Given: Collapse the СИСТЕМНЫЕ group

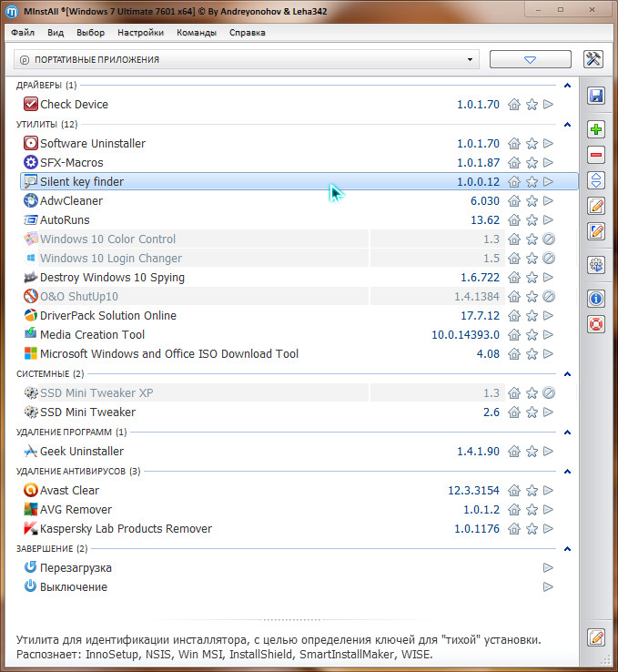Looking at the screenshot, I should [x=567, y=374].
